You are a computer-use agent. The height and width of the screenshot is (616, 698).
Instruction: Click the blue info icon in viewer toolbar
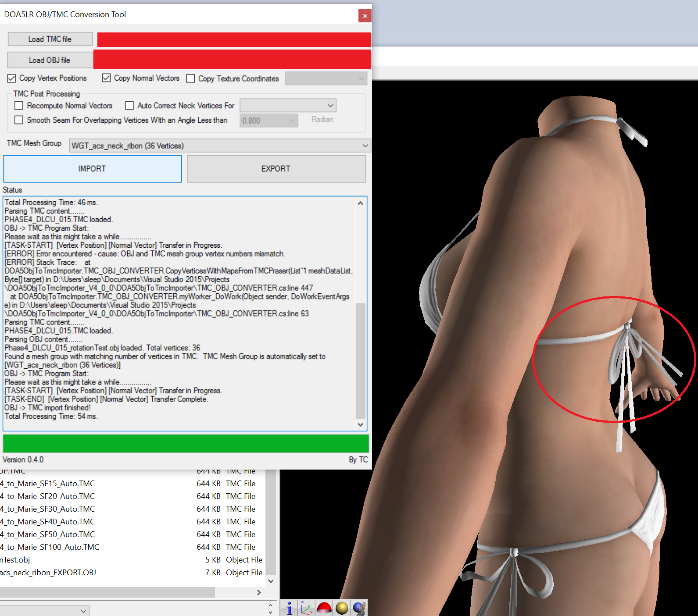coord(289,608)
